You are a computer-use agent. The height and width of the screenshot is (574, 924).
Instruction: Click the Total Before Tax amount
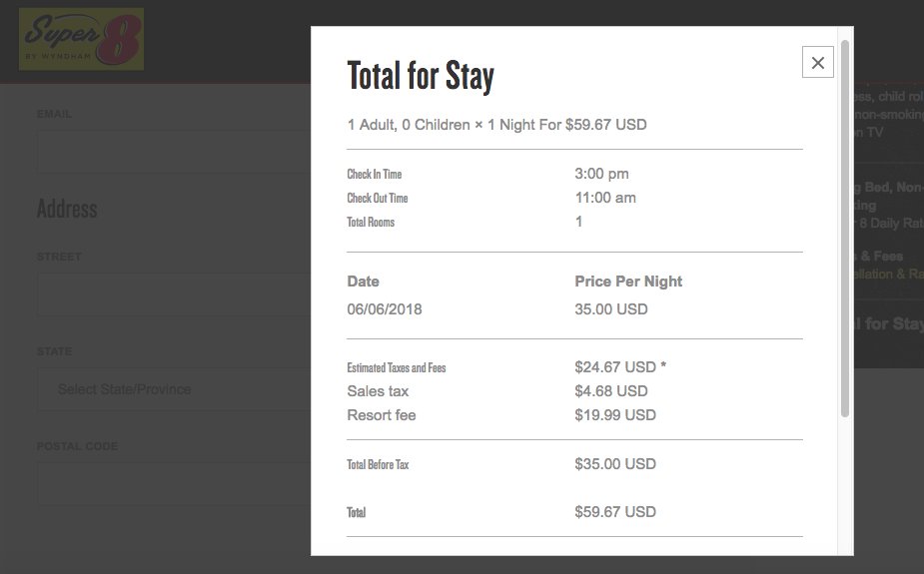click(x=615, y=464)
